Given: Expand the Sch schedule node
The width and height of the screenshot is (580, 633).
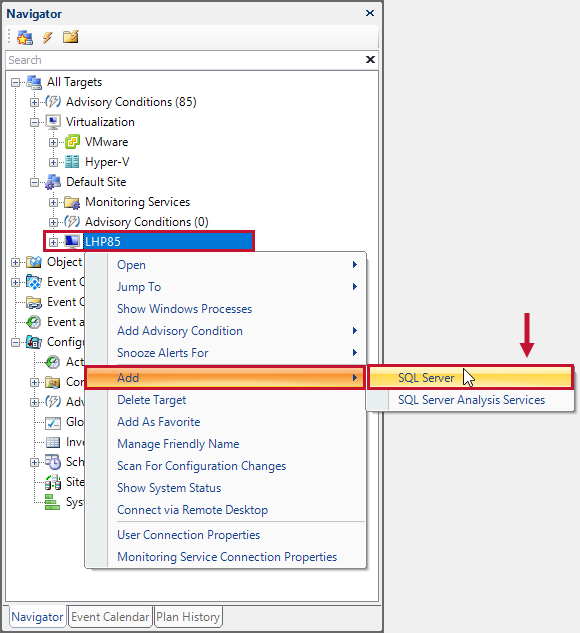Looking at the screenshot, I should click(34, 462).
